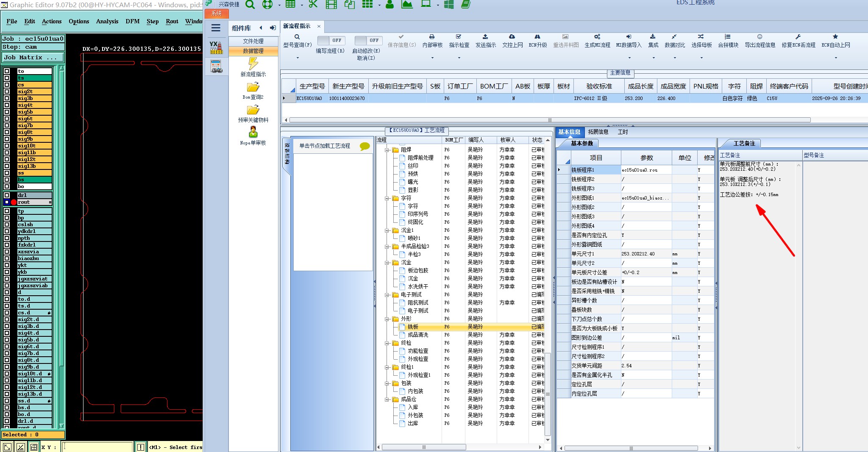
Task: Select 铣板 process tree item
Action: coord(413,327)
